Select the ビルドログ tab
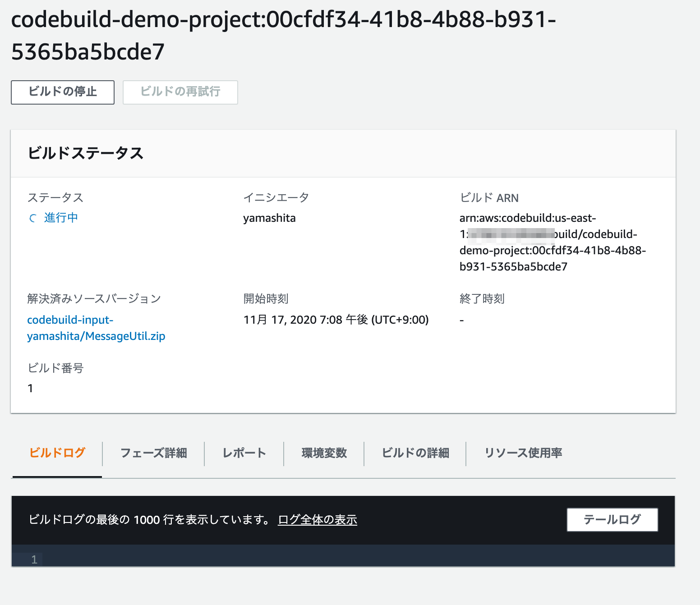Screen dimensions: 700x605 pos(57,453)
